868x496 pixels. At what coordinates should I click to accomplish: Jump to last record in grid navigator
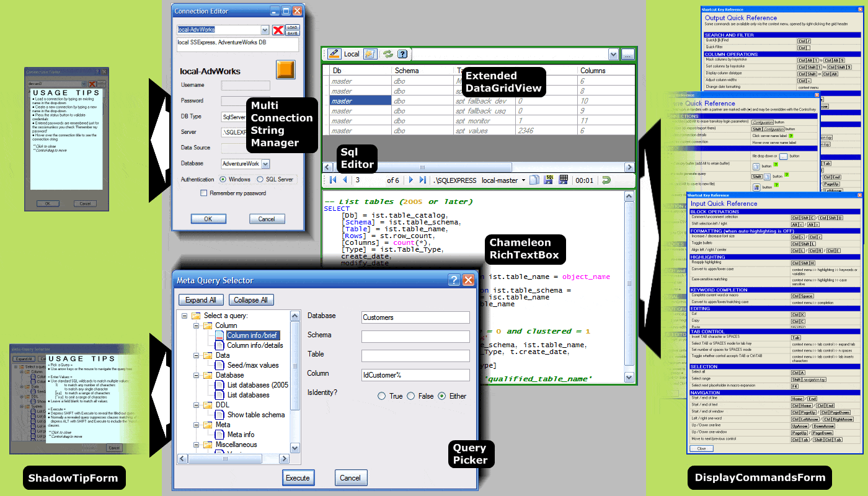tap(423, 180)
